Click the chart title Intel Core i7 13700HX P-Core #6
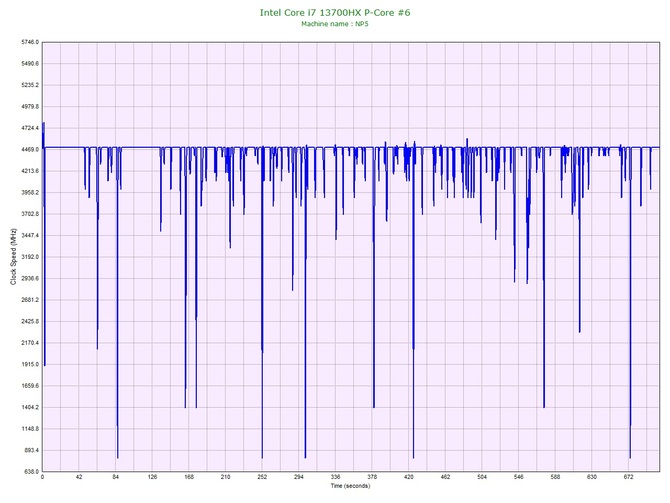Screen dimensions: 670x503 [335, 12]
